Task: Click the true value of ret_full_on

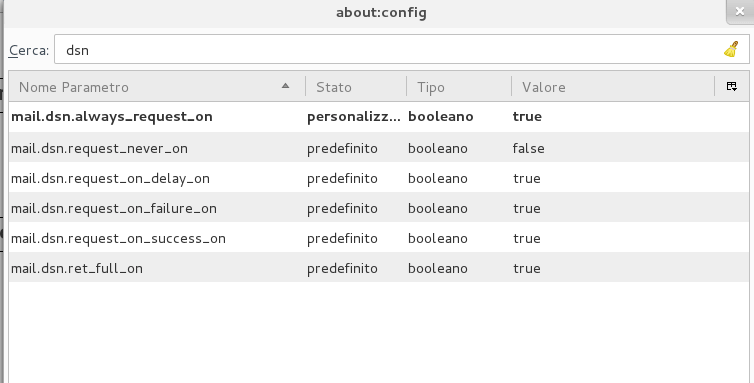Action: (x=527, y=268)
